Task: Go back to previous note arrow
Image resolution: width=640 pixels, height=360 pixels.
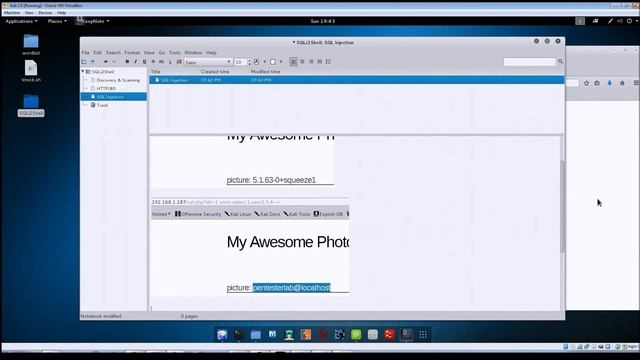Action: [106, 62]
